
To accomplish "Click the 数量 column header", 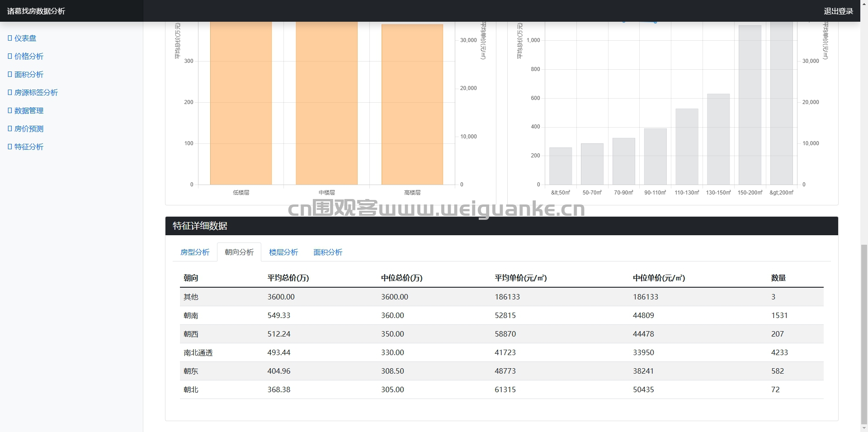I will tap(778, 278).
